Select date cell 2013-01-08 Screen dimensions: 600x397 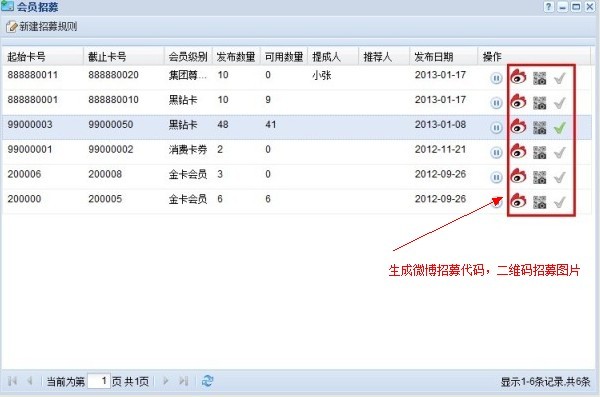440,124
